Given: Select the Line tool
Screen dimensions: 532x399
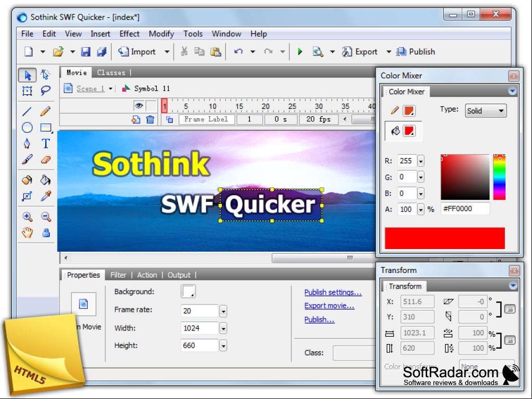Looking at the screenshot, I should (27, 111).
